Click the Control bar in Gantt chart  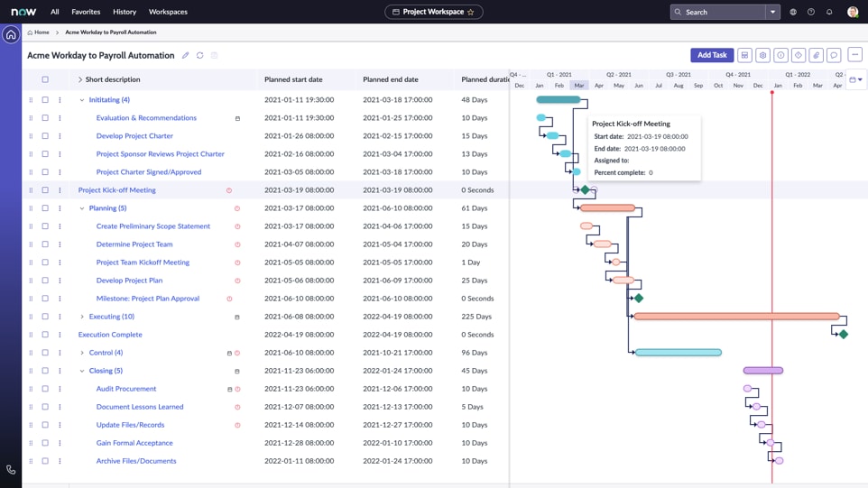tap(679, 353)
